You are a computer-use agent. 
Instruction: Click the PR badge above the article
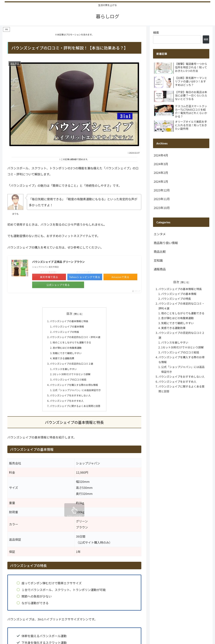pos(7,29)
